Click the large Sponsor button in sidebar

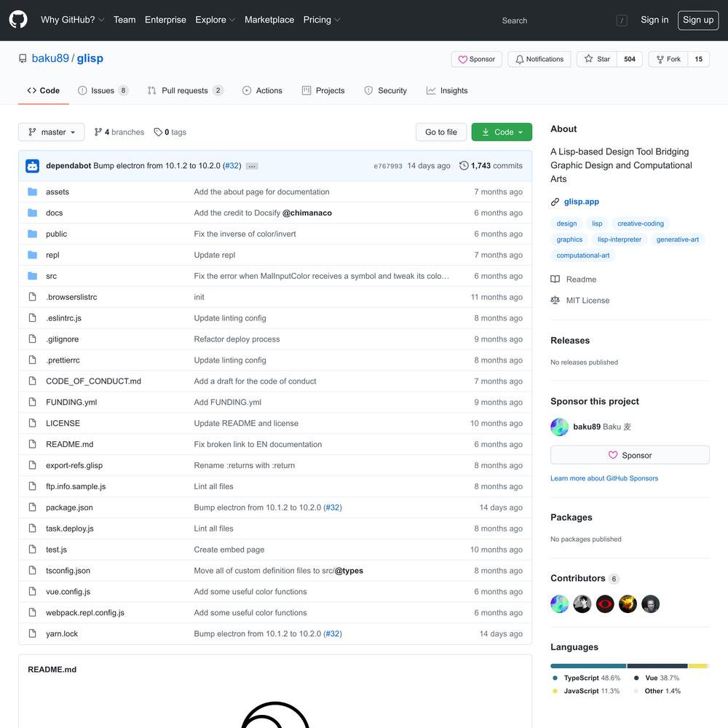click(x=630, y=455)
